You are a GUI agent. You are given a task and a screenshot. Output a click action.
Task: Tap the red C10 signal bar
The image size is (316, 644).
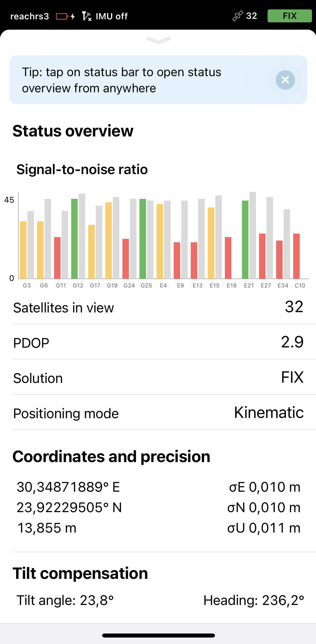296,256
